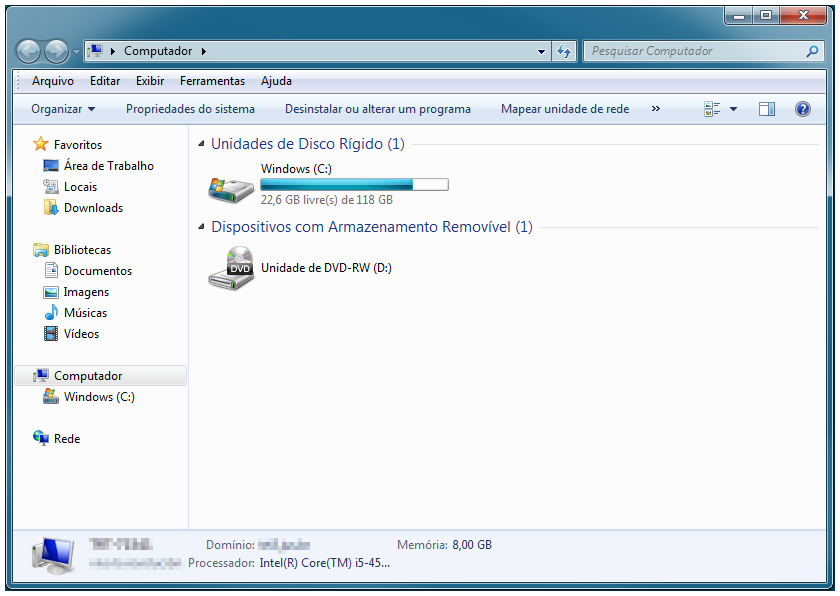Select Computador in navigation pane
Viewport: 840px width, 596px height.
[100, 376]
